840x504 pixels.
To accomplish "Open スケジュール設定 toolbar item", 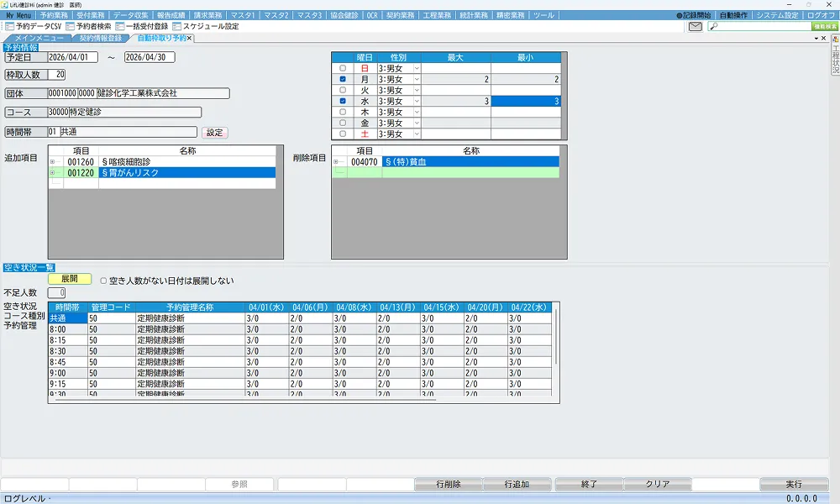I will (x=206, y=26).
